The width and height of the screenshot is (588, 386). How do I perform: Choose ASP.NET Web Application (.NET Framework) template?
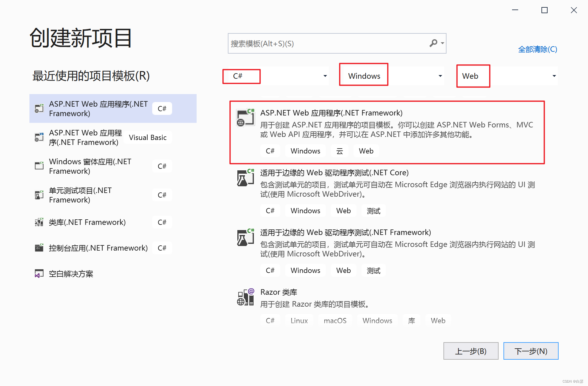[x=387, y=132]
